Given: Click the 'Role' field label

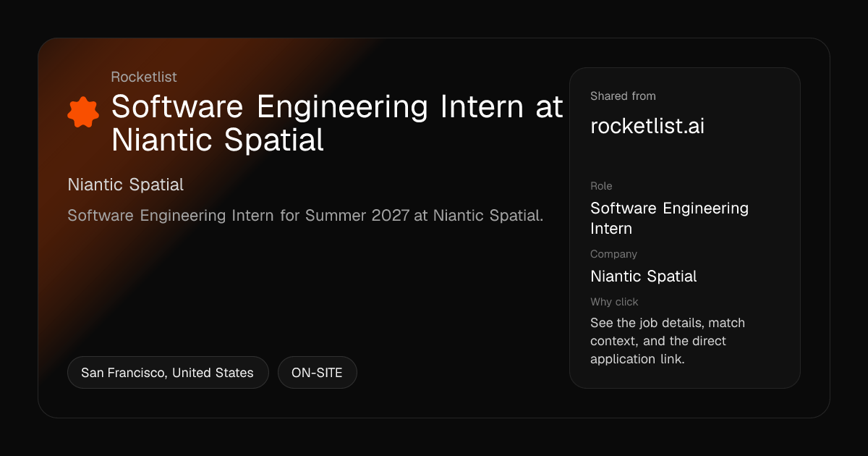Looking at the screenshot, I should coord(601,186).
